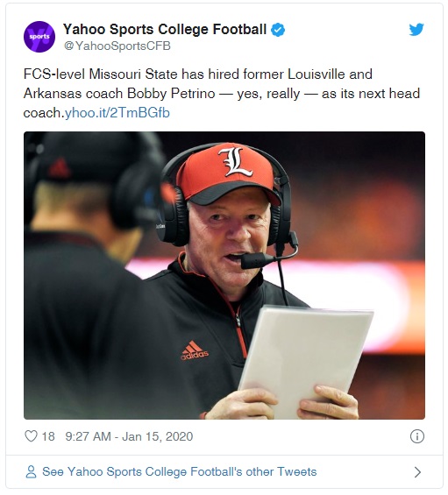Click the like count number 18
Viewport: 448px width, 495px height.
click(48, 436)
